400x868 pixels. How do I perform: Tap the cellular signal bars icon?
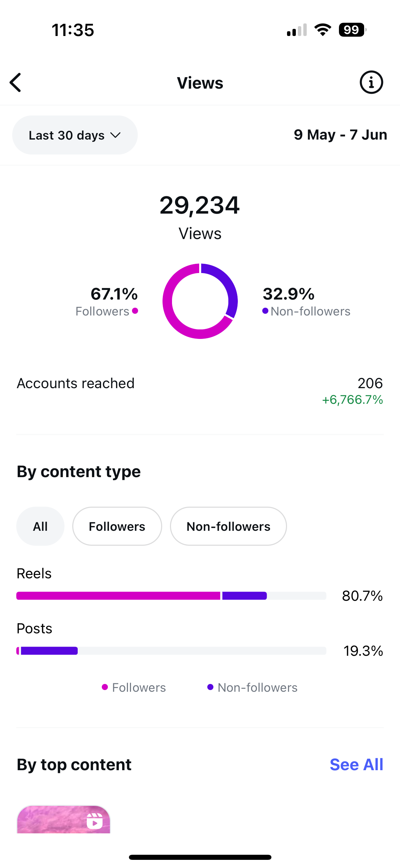297,30
